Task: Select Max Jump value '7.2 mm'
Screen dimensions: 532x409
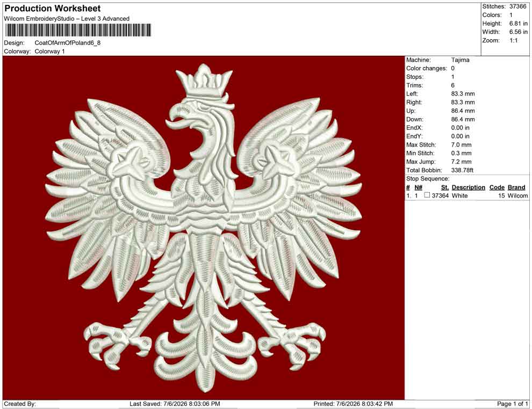Action: point(461,162)
